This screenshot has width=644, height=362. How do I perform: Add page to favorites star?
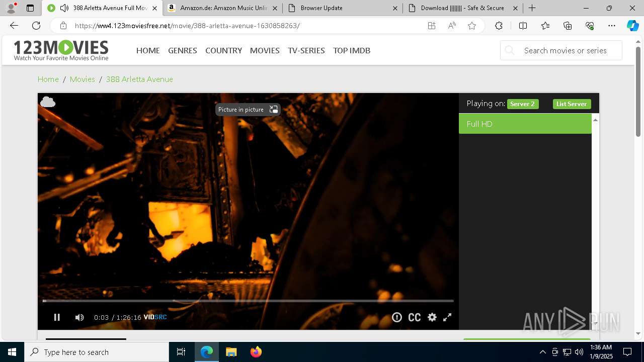(x=472, y=26)
